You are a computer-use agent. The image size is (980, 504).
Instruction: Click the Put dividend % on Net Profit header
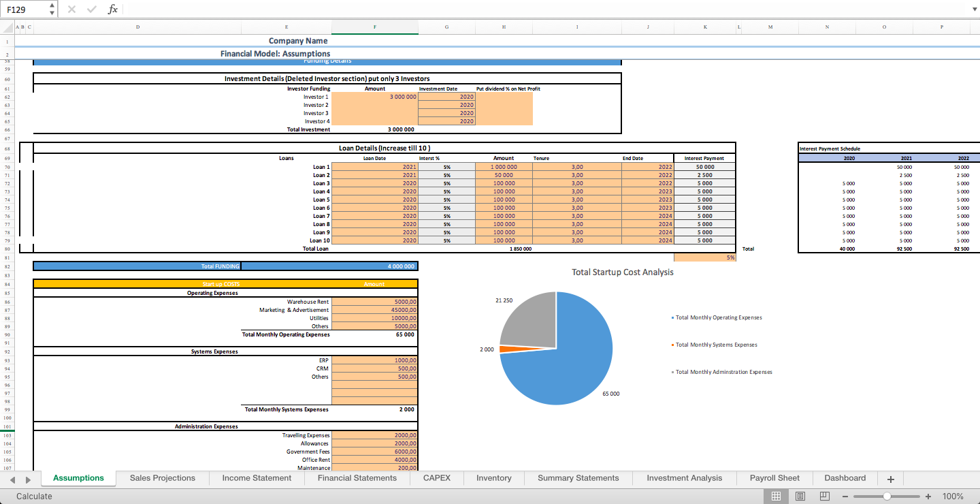[x=508, y=89]
